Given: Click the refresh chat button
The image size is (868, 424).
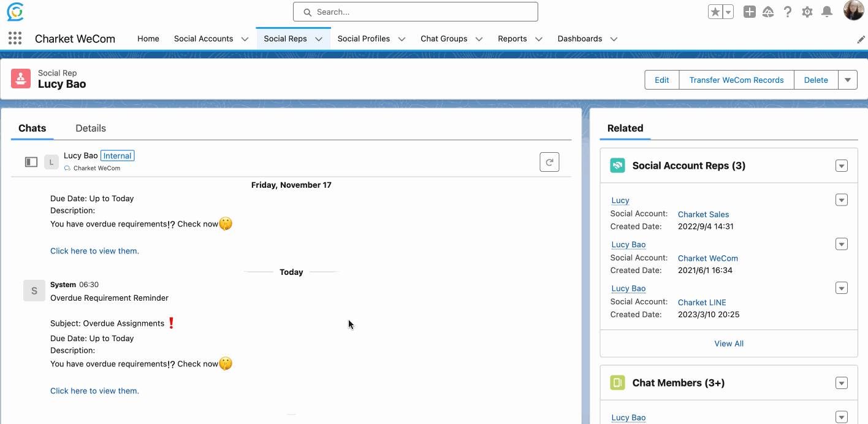Looking at the screenshot, I should [549, 162].
